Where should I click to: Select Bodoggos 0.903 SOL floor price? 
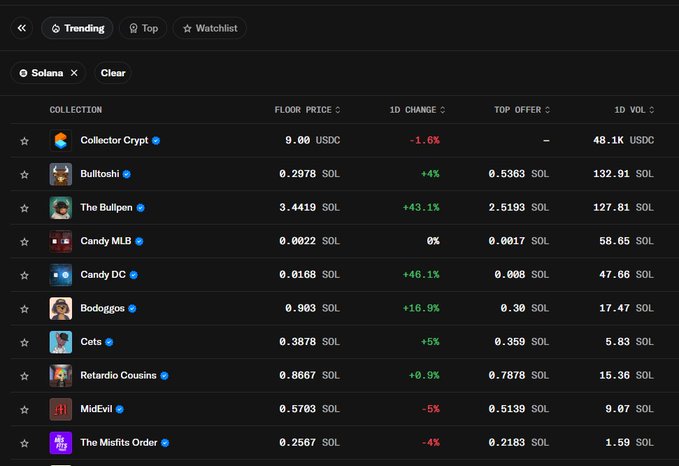click(312, 308)
